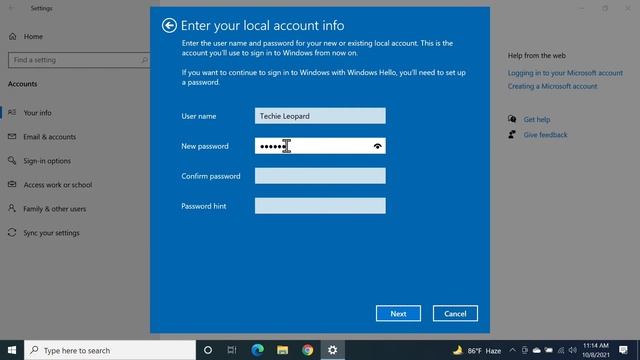Click the Accounts heading in sidebar
Image resolution: width=640 pixels, height=360 pixels.
click(22, 84)
